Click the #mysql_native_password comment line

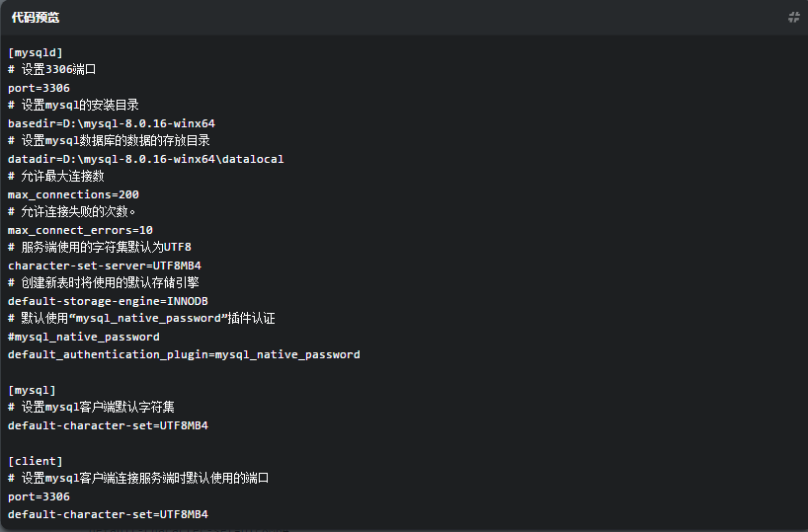84,337
